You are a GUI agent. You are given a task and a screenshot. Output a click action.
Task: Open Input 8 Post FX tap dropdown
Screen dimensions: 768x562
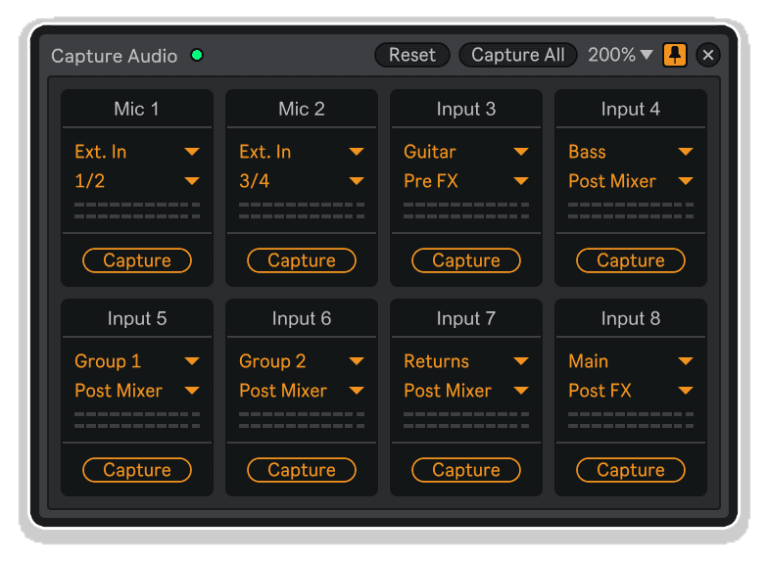click(x=631, y=391)
